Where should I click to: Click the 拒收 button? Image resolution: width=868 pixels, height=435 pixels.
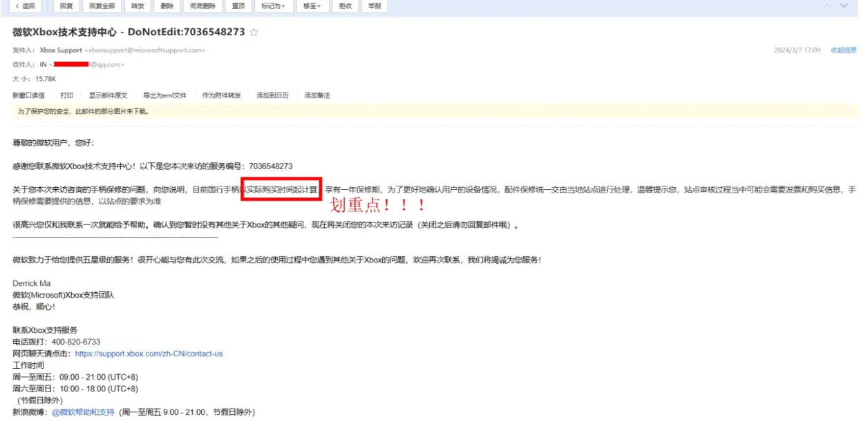[x=345, y=6]
